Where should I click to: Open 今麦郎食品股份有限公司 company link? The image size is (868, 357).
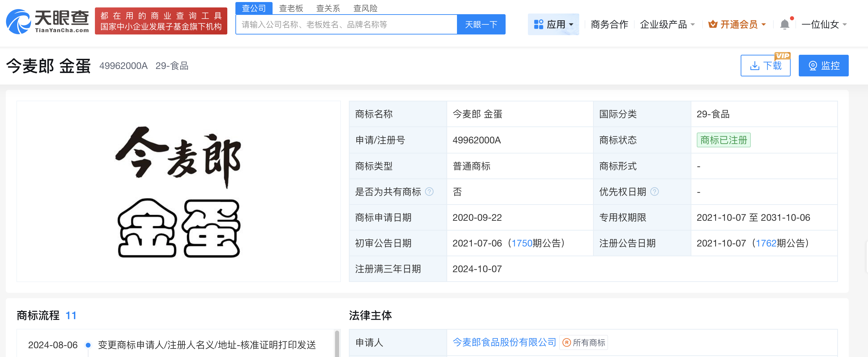[x=504, y=342]
